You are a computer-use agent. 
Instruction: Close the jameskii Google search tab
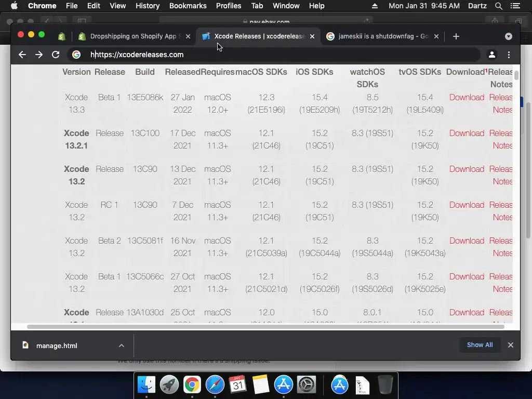click(x=436, y=36)
